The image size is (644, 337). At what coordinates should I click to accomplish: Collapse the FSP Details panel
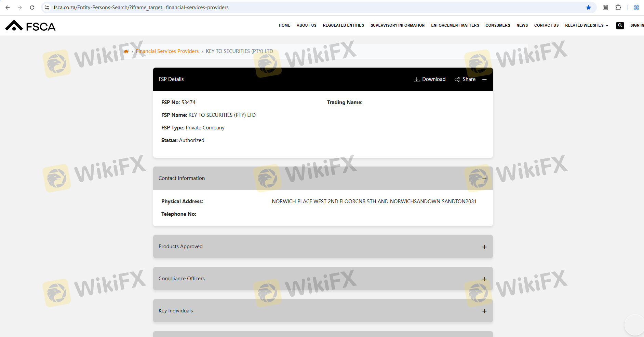(484, 80)
